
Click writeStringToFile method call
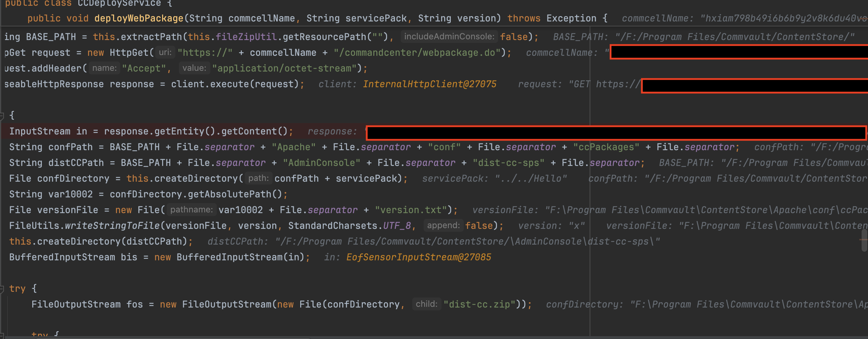(112, 226)
